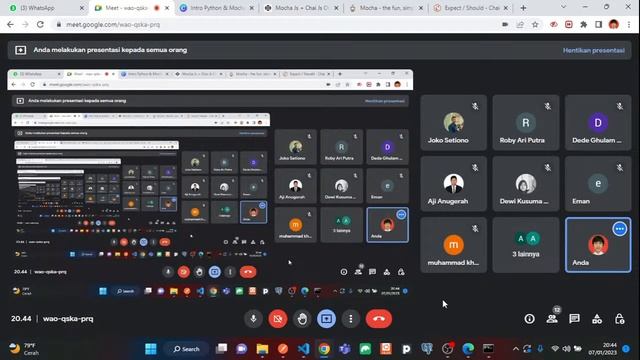The width and height of the screenshot is (640, 360).
Task: Open terminal app on taskbar
Action: coord(488,349)
